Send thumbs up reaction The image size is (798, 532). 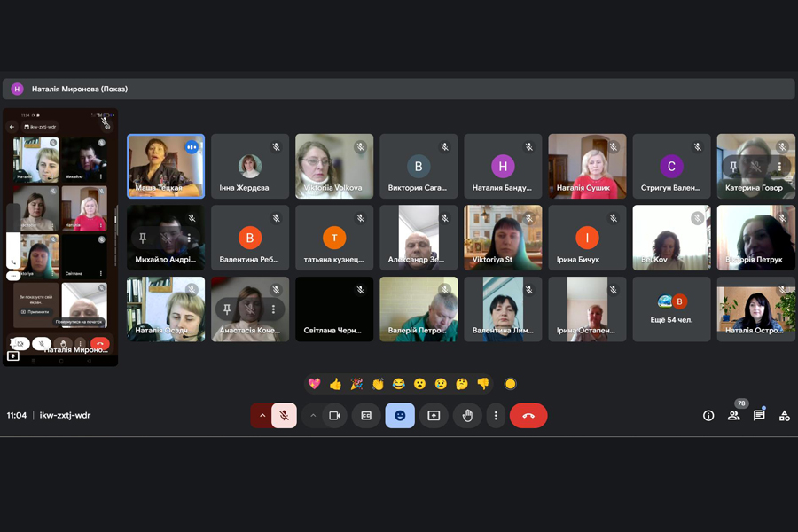[335, 384]
